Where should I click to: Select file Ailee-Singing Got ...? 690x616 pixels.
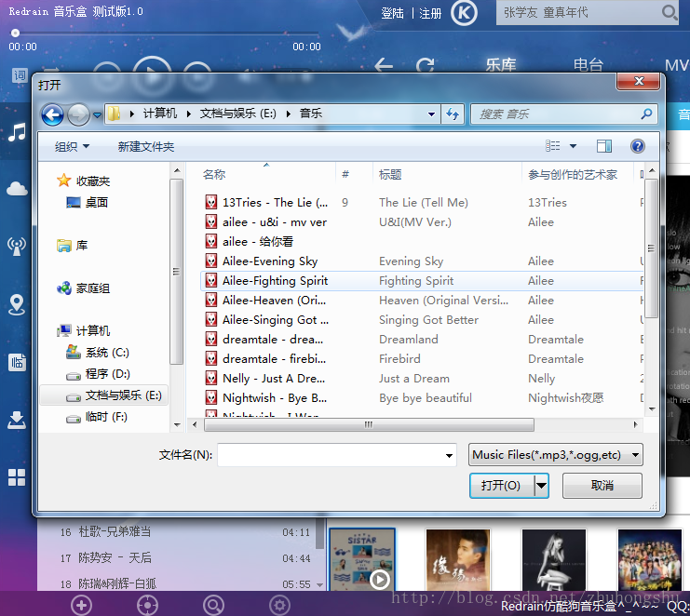click(x=266, y=320)
